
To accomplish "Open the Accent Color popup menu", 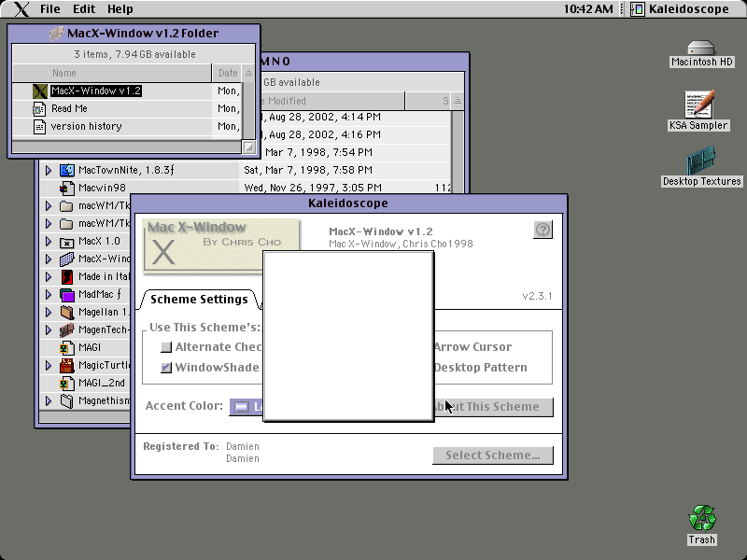I will [x=247, y=407].
